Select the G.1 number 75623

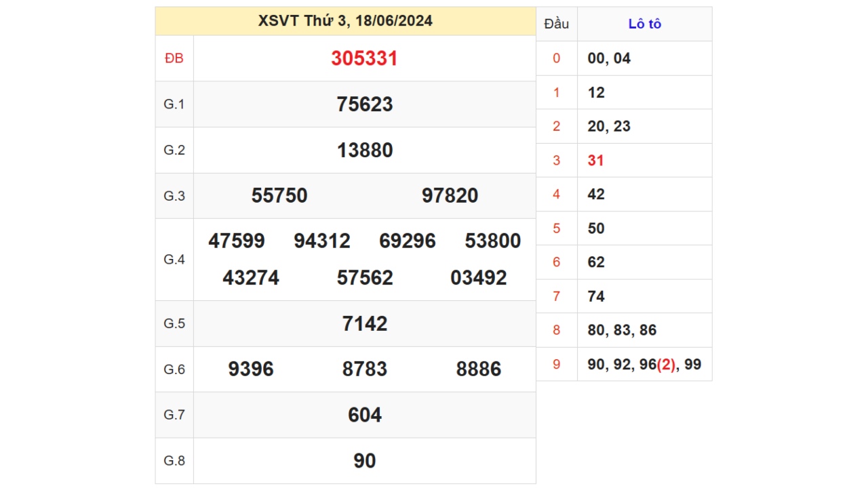365,104
